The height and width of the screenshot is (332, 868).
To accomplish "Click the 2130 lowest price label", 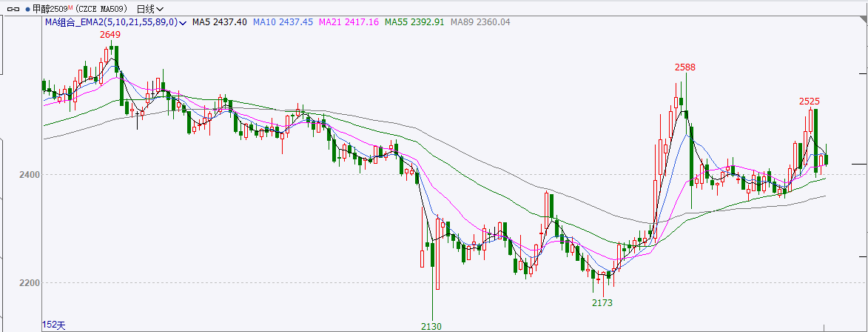I will [431, 327].
